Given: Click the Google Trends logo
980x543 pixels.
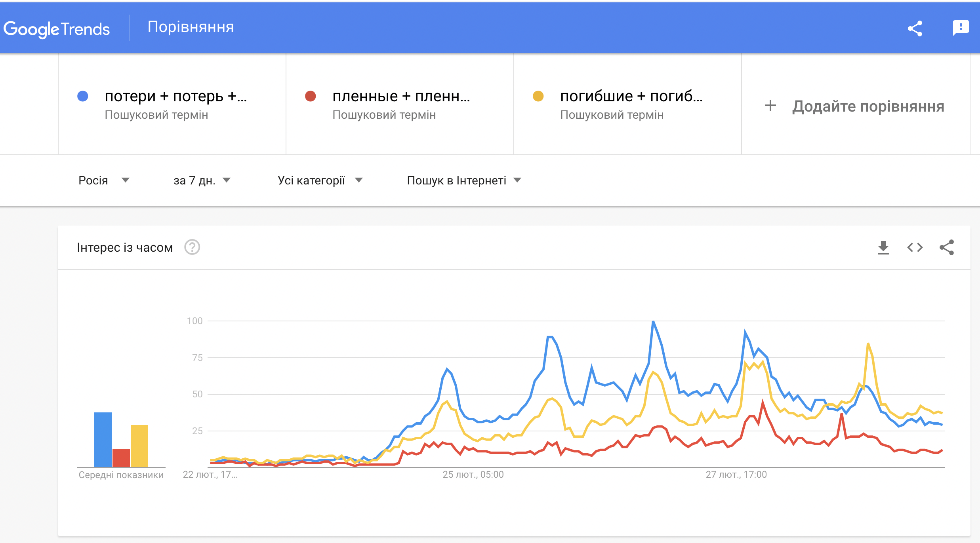Looking at the screenshot, I should [57, 29].
